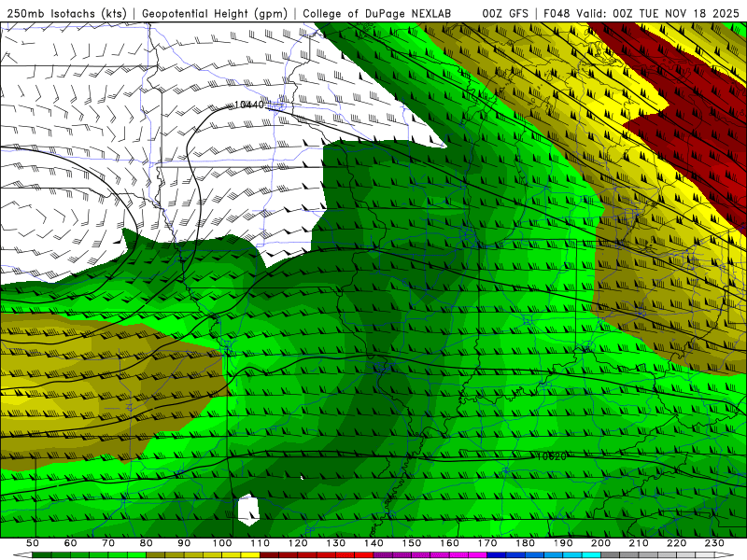Click the 190 value on the color scale
747x560 pixels.
pyautogui.click(x=563, y=543)
